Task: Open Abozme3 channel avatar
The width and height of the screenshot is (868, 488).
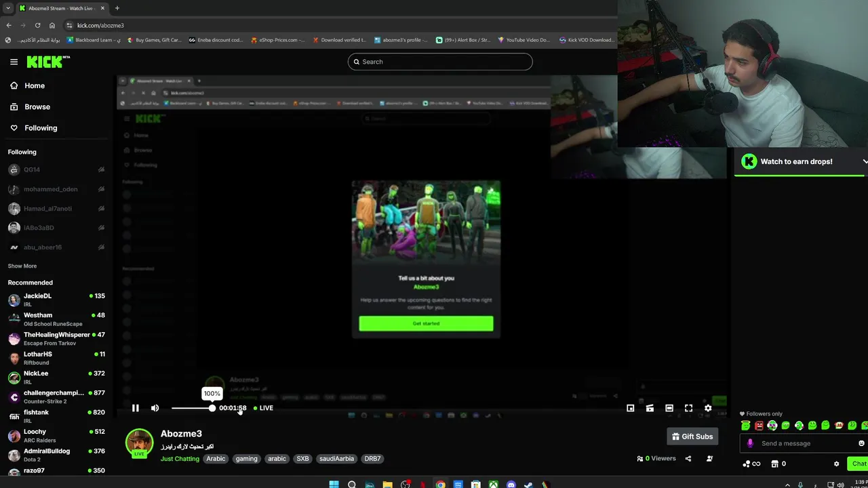Action: tap(139, 443)
